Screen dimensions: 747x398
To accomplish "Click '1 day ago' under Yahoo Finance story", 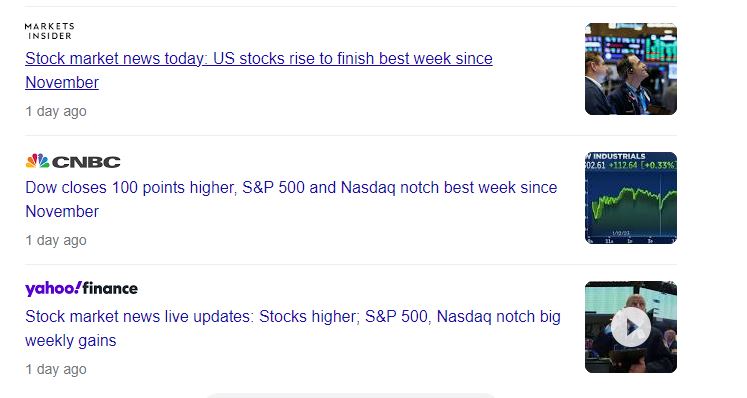I will [x=56, y=369].
